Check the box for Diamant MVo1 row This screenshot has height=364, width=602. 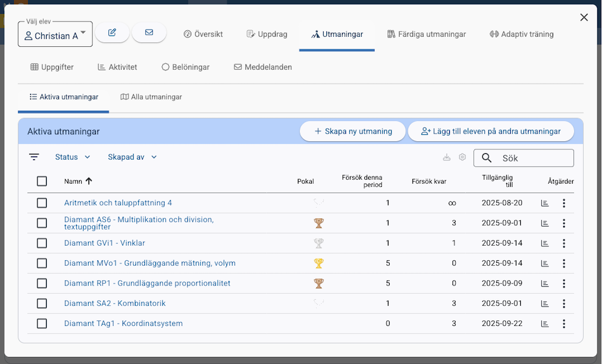[x=42, y=263]
